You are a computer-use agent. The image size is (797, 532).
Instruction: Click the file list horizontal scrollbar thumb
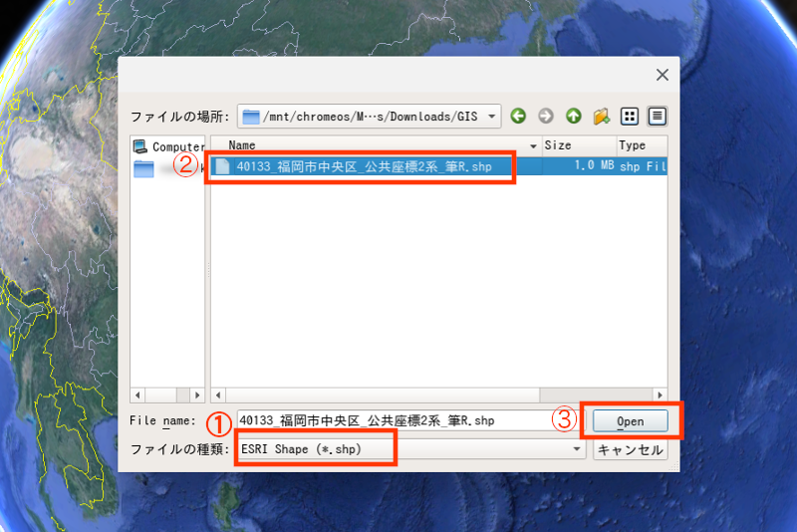point(383,395)
